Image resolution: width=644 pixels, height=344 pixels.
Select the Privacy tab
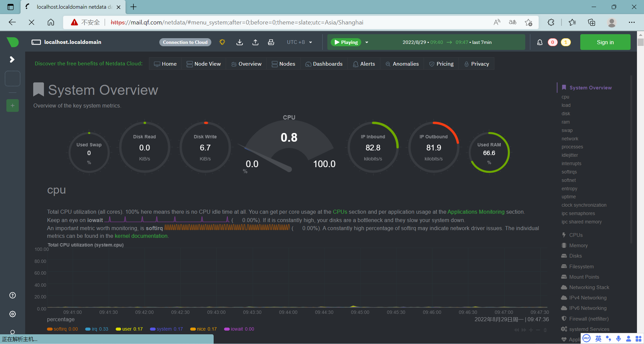click(477, 64)
